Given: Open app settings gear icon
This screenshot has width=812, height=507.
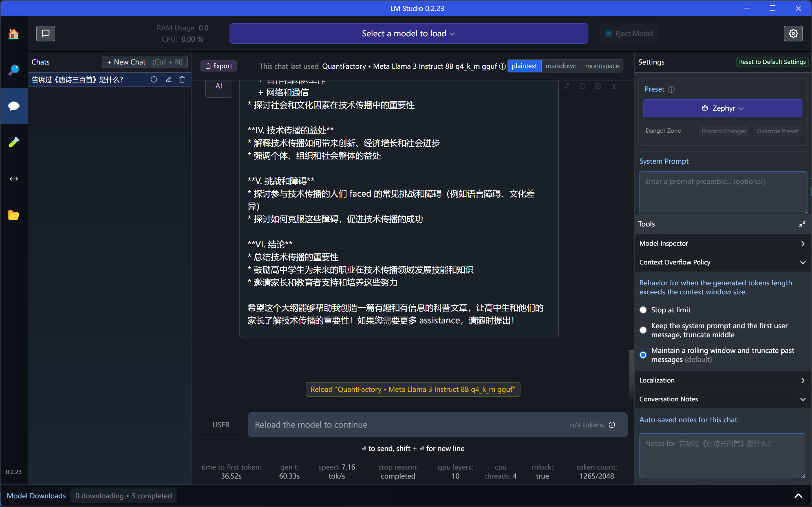Looking at the screenshot, I should pos(793,34).
